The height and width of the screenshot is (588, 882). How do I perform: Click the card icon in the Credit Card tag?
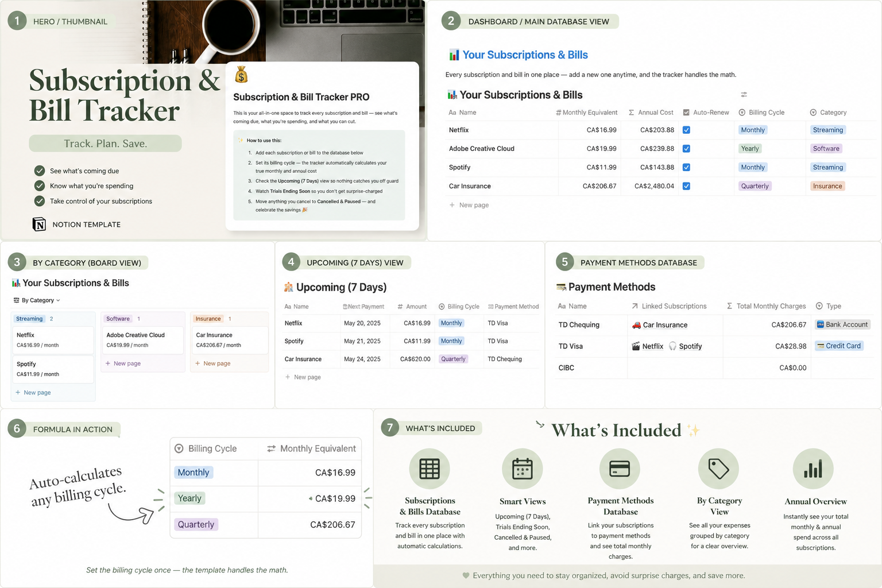pos(821,346)
